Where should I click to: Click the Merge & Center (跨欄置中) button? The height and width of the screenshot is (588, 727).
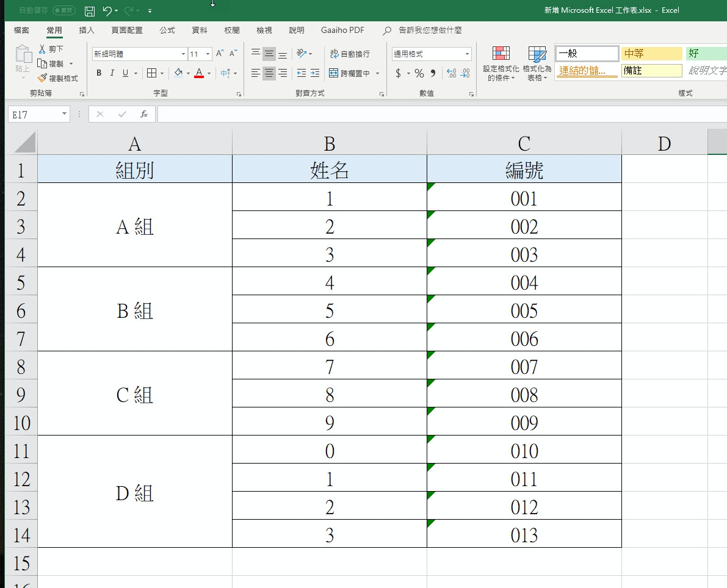(x=350, y=73)
